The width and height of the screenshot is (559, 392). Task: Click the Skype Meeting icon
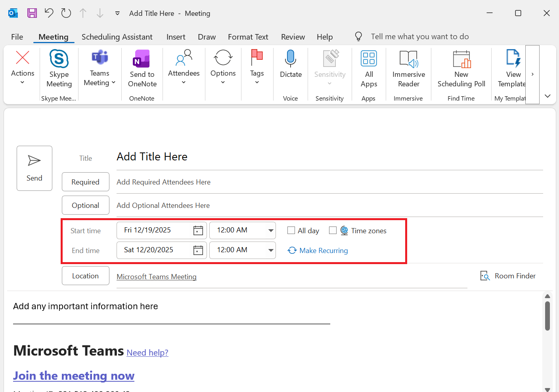[x=59, y=59]
